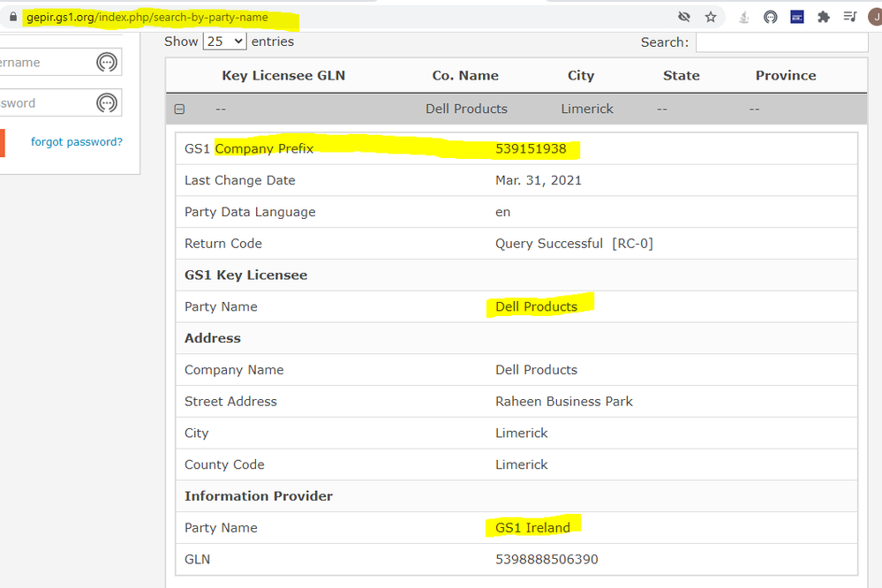Click the Party Data Language label
Viewport: 882px width, 588px height.
coord(250,212)
